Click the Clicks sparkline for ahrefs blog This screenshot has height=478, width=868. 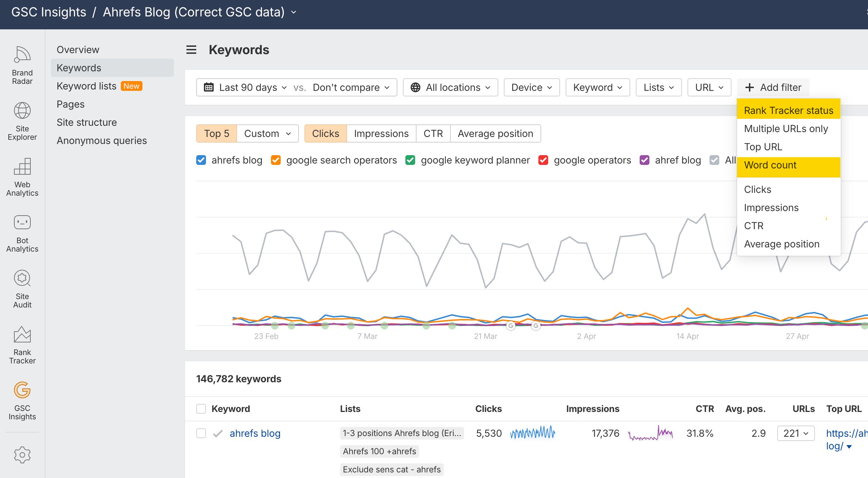tap(533, 433)
